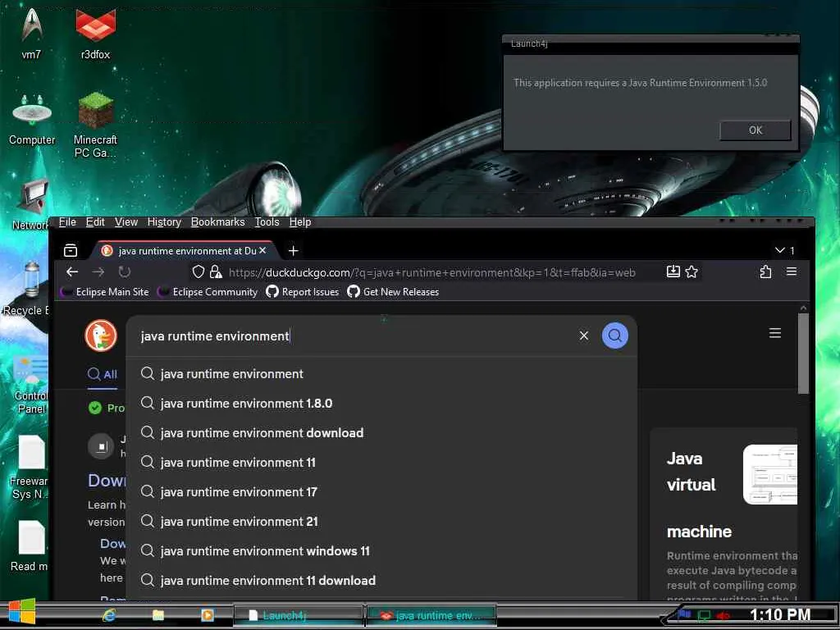The image size is (840, 630).
Task: Click the duckduckgo URL address field
Action: pyautogui.click(x=431, y=272)
